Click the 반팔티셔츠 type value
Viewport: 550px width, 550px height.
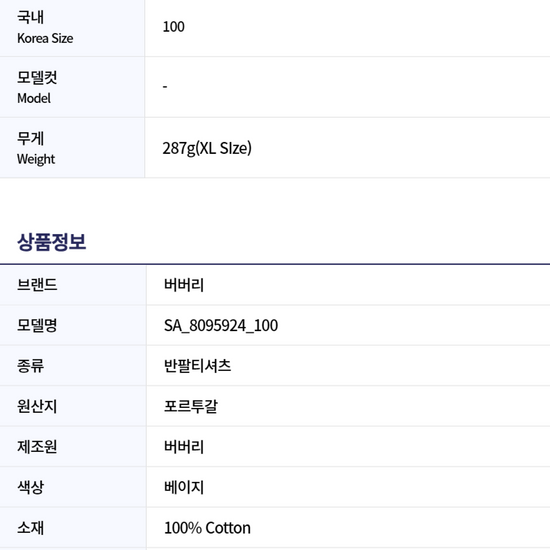tap(197, 366)
